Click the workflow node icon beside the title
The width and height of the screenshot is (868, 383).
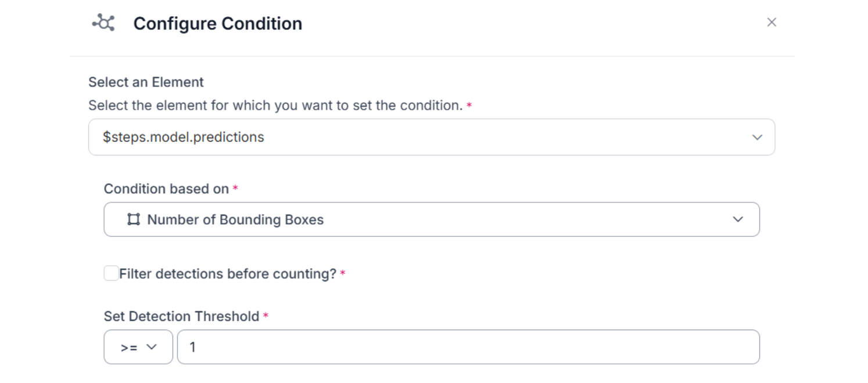[x=103, y=23]
